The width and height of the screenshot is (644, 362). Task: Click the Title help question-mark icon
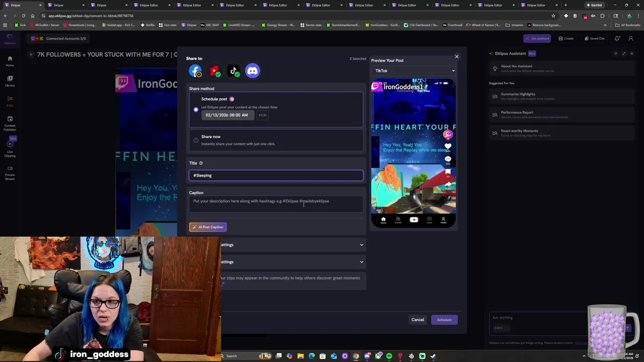point(201,163)
